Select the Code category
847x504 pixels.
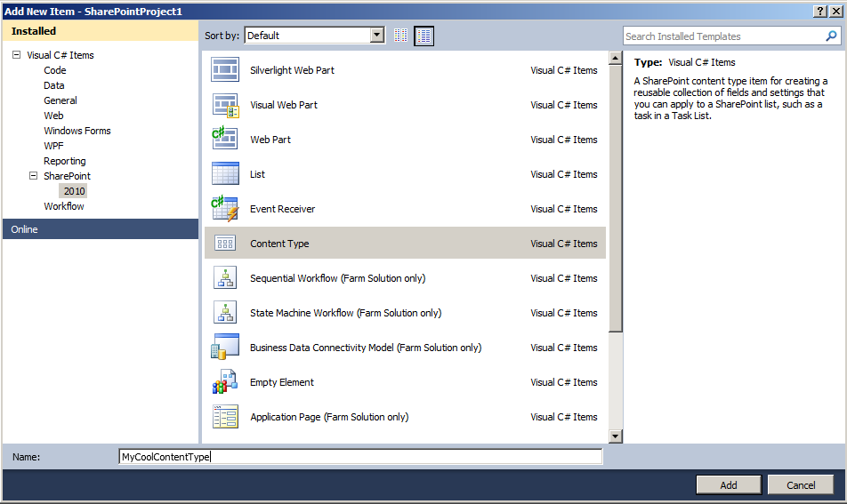point(55,70)
